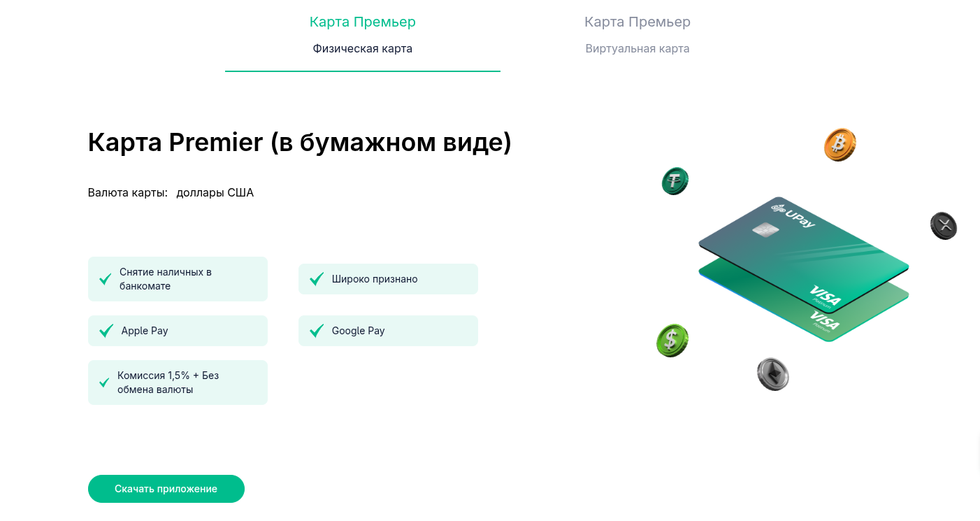Click the checkmark for Снятие наличных в банкомате
980x521 pixels.
pos(106,279)
